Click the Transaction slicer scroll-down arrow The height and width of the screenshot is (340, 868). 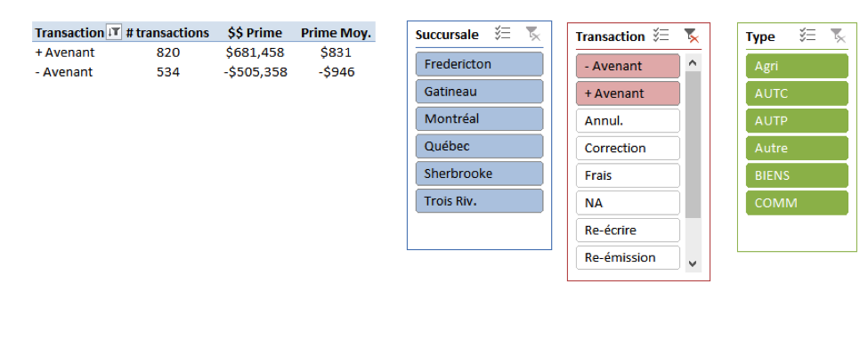coord(692,263)
